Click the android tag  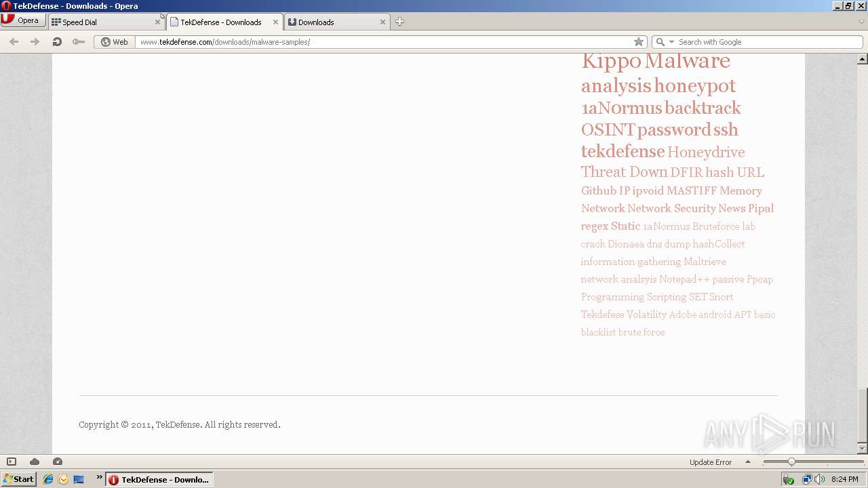click(715, 314)
